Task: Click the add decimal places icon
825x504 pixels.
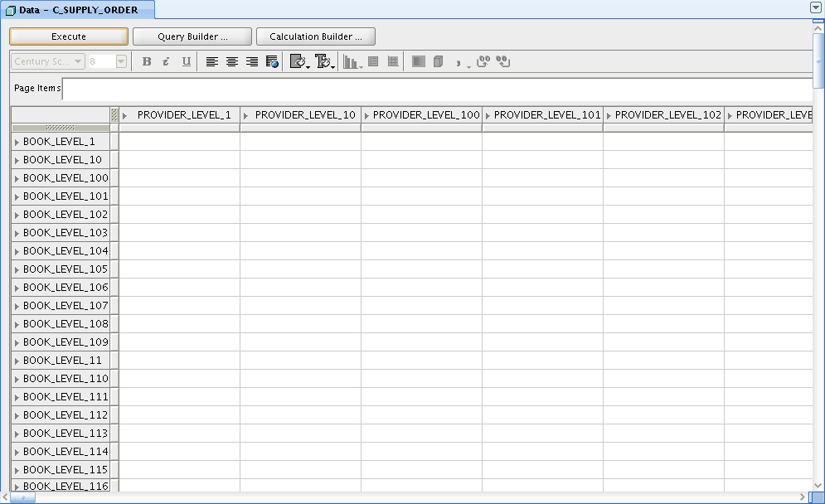Action: click(483, 61)
